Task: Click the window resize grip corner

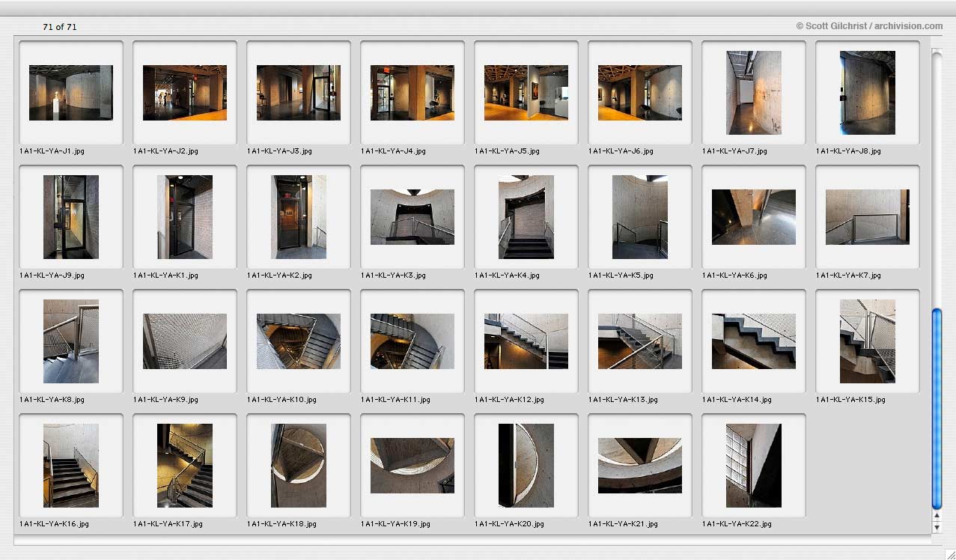Action: click(949, 553)
